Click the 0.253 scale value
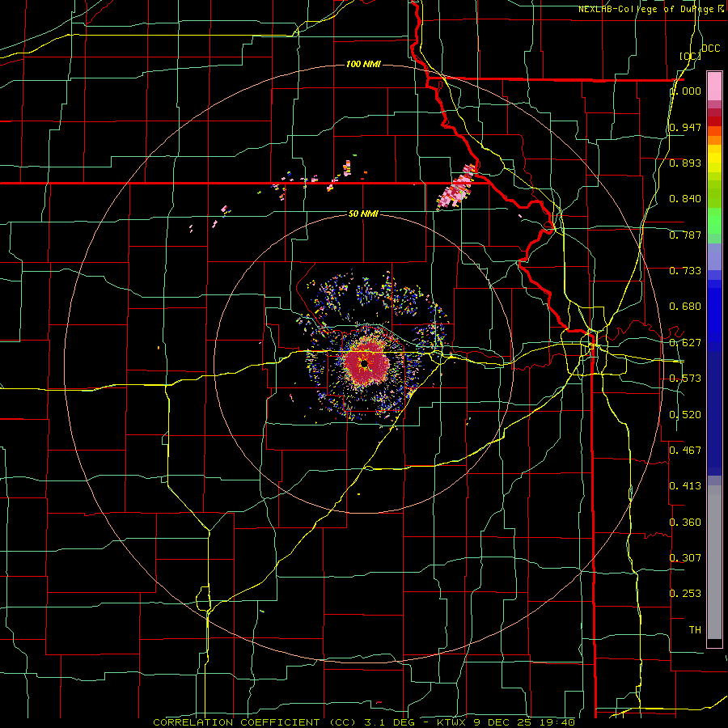 pyautogui.click(x=685, y=594)
